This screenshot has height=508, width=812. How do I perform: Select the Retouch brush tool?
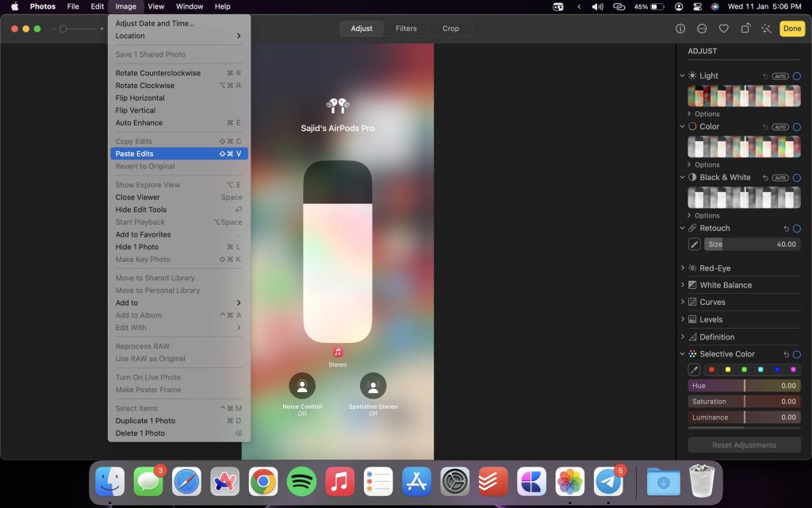[x=692, y=244]
